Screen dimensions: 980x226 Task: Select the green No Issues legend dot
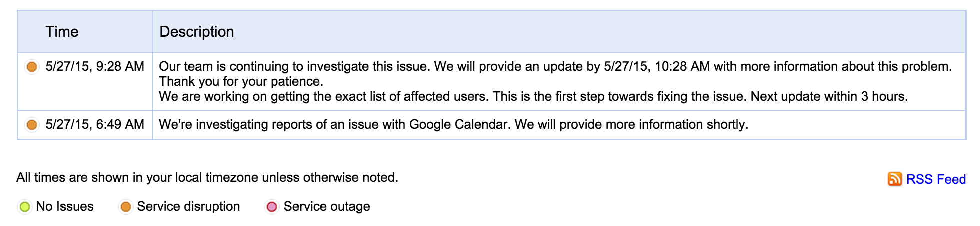pos(25,207)
